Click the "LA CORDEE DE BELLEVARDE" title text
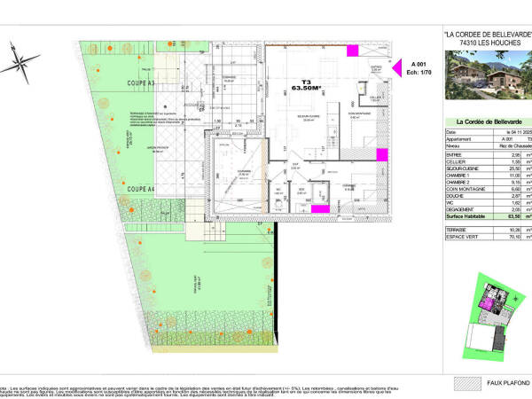 point(488,35)
